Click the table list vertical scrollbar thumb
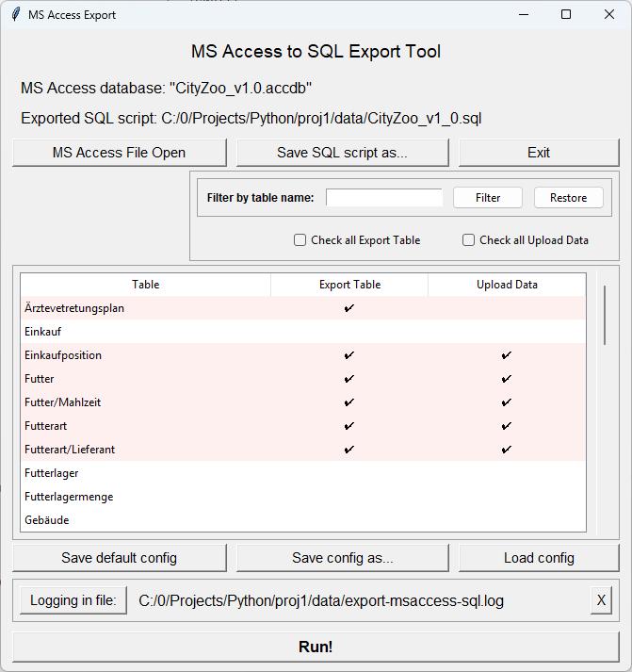Screen dimensions: 632x672 [x=605, y=315]
